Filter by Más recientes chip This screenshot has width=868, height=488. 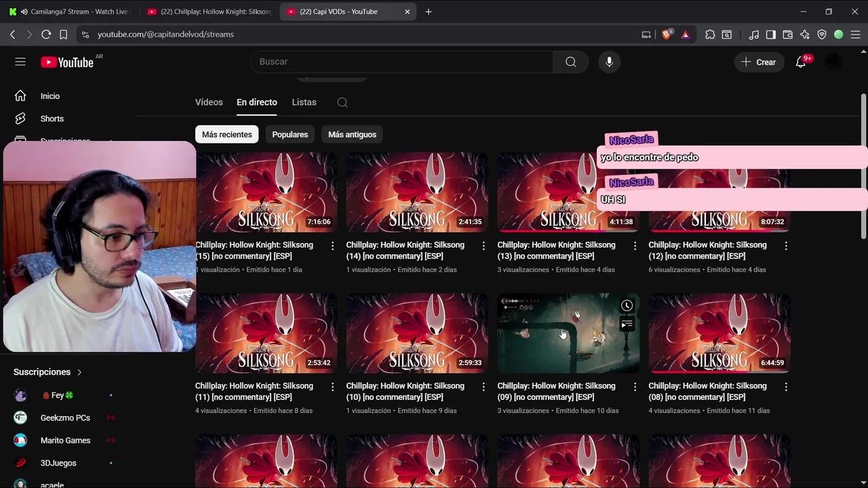[227, 134]
